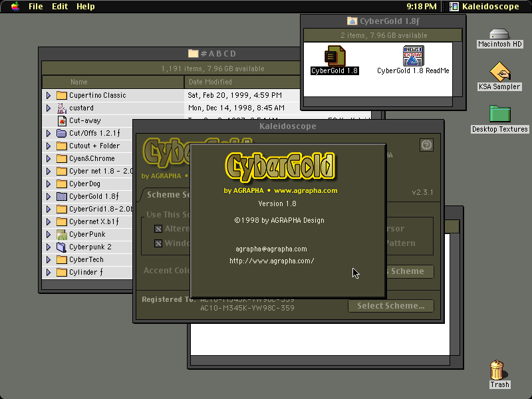Select the Cut-away file name

coord(85,121)
